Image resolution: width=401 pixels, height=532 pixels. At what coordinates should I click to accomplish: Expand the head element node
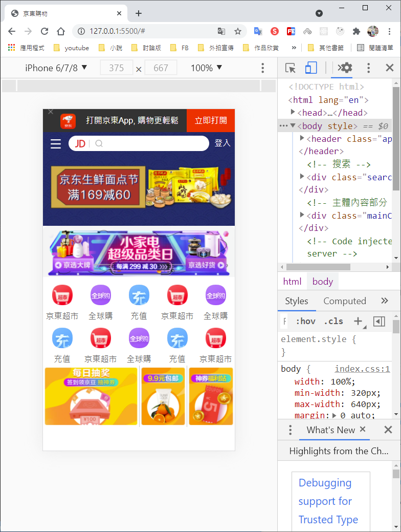[x=293, y=112]
